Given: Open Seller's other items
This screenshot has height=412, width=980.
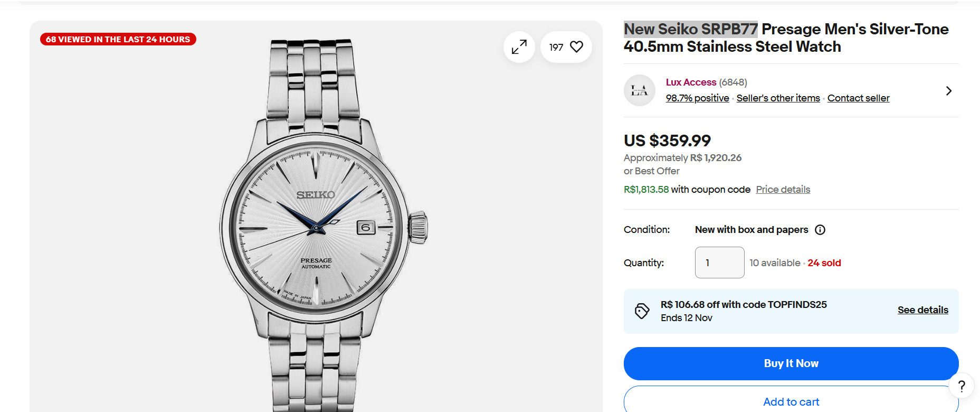Looking at the screenshot, I should 778,98.
